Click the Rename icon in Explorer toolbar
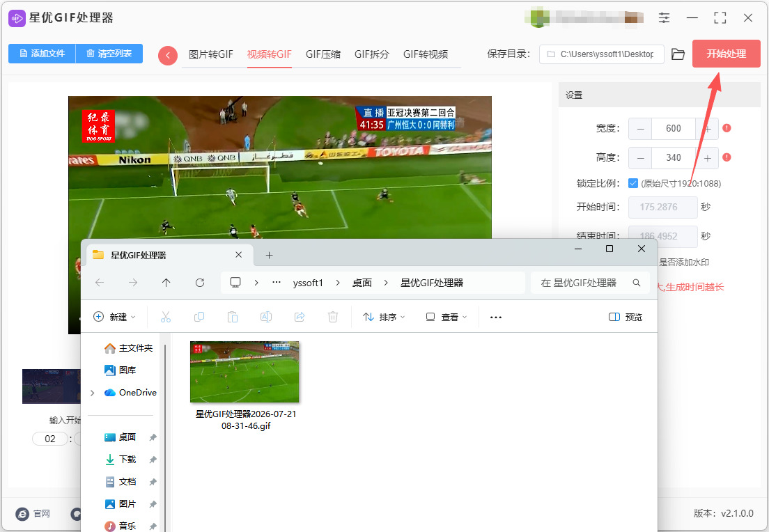This screenshot has width=769, height=532. coord(266,318)
